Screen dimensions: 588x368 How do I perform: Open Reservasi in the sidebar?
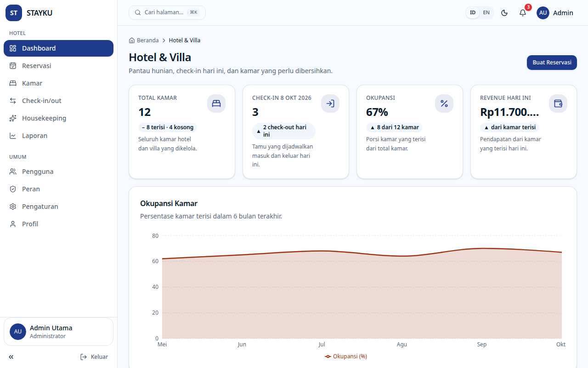pyautogui.click(x=58, y=66)
